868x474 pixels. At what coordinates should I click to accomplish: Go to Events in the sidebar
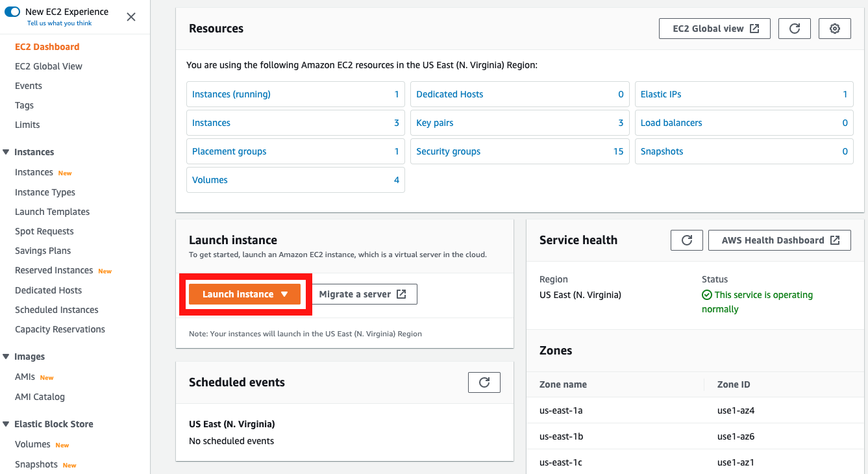29,86
